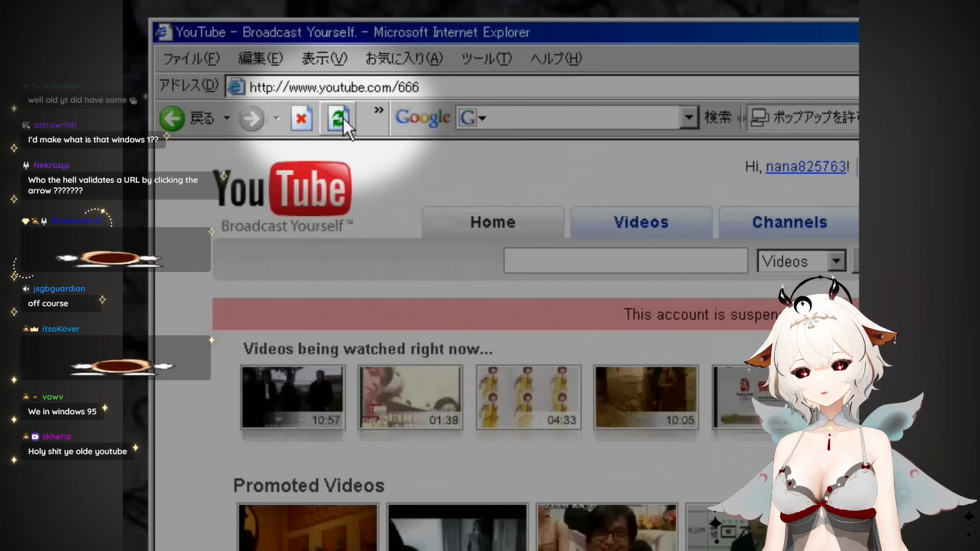
Task: Click the greyed-out Forward arrow button
Action: click(251, 118)
